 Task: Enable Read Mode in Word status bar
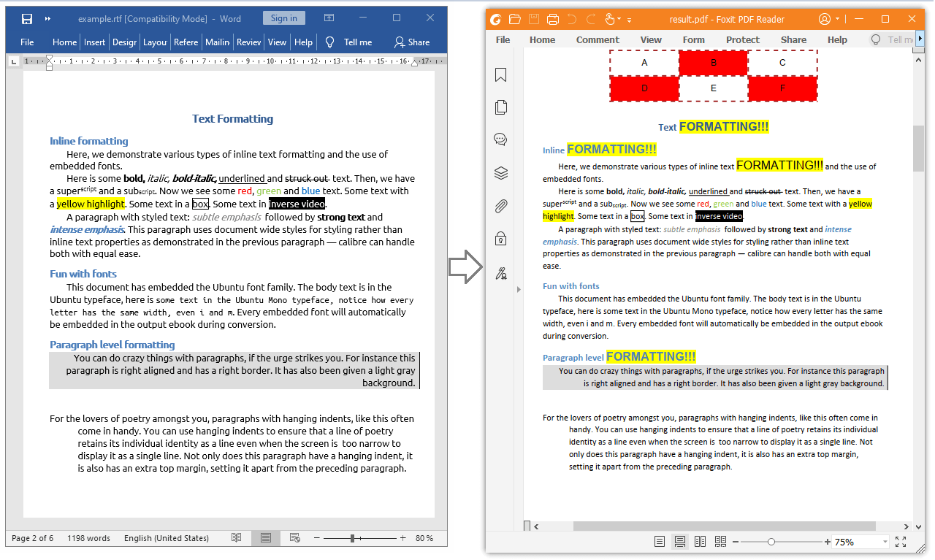point(236,538)
